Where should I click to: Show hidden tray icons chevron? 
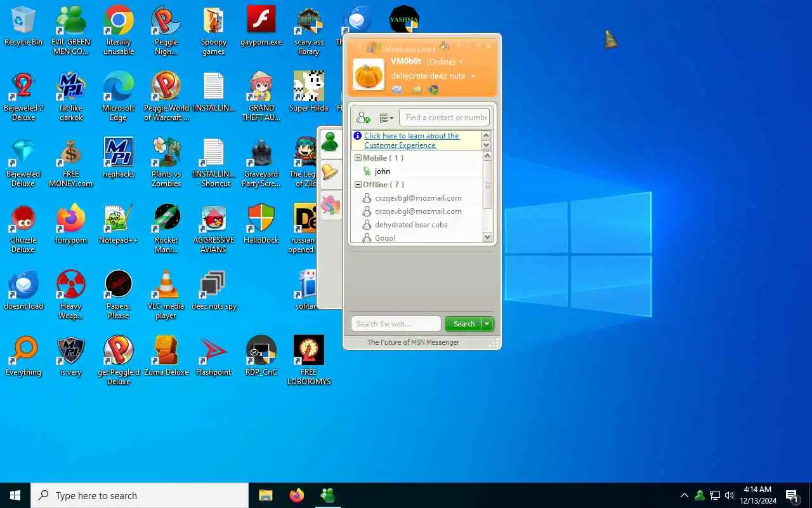coord(684,495)
